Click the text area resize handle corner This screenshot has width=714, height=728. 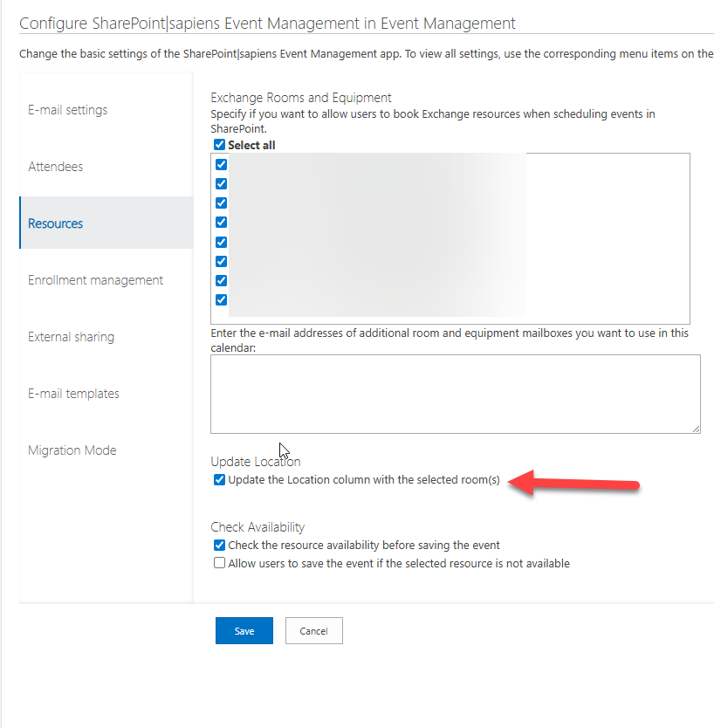coord(696,428)
